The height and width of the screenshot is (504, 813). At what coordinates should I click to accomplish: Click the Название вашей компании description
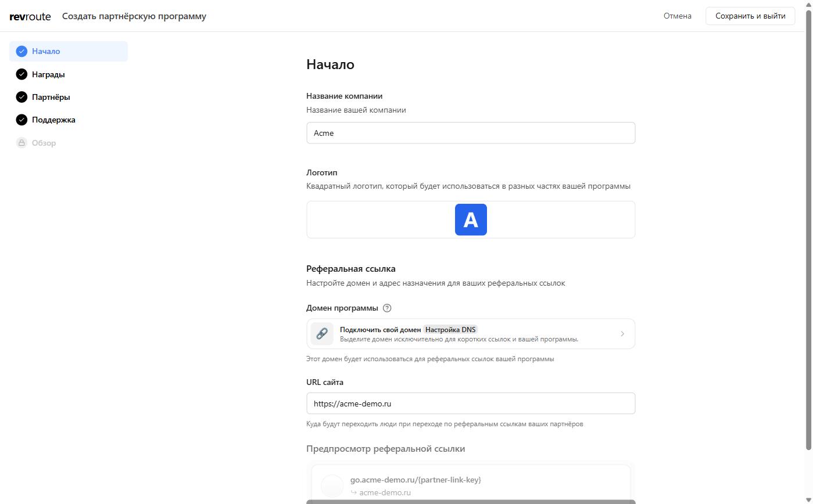356,110
